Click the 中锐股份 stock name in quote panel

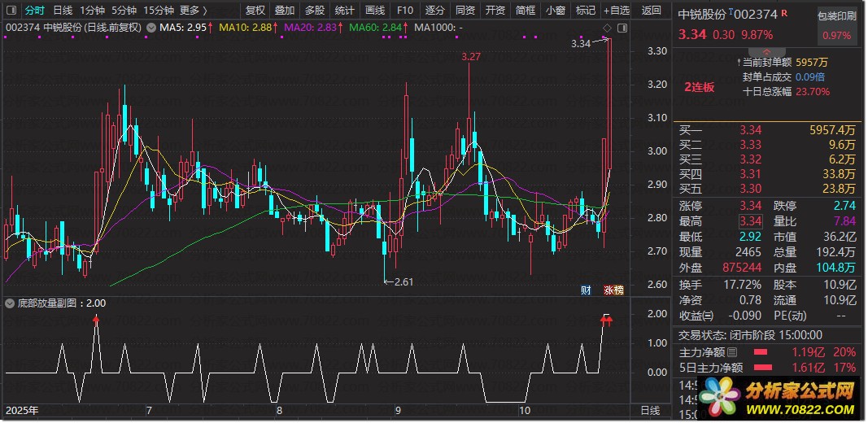tap(702, 15)
